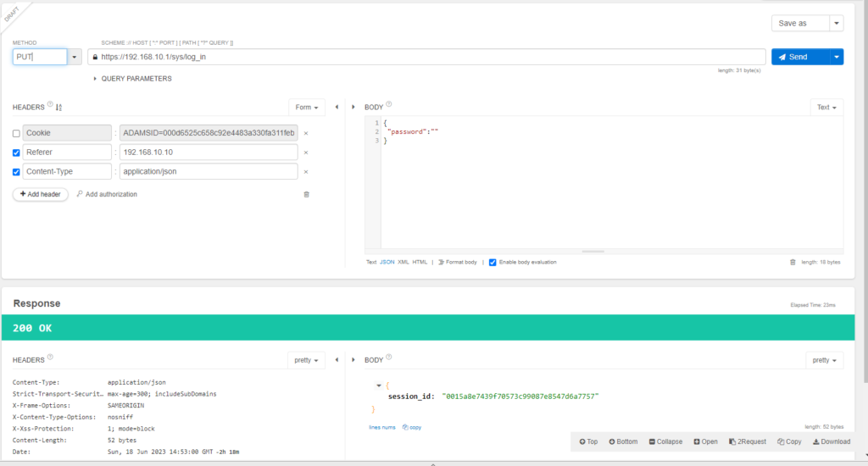Open the METHOD dropdown arrow beside PUT
868x466 pixels.
[75, 57]
